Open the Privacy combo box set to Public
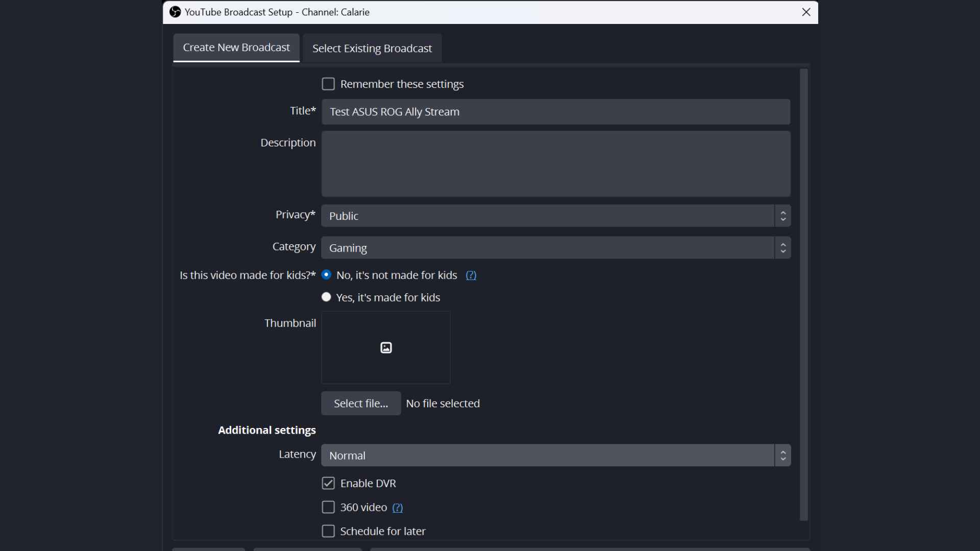Image resolution: width=980 pixels, height=551 pixels. click(547, 216)
